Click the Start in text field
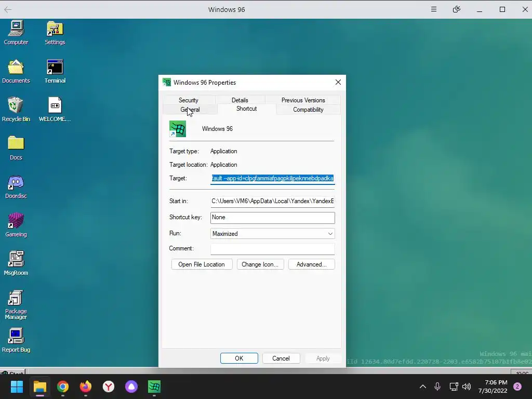532x399 pixels. [272, 201]
